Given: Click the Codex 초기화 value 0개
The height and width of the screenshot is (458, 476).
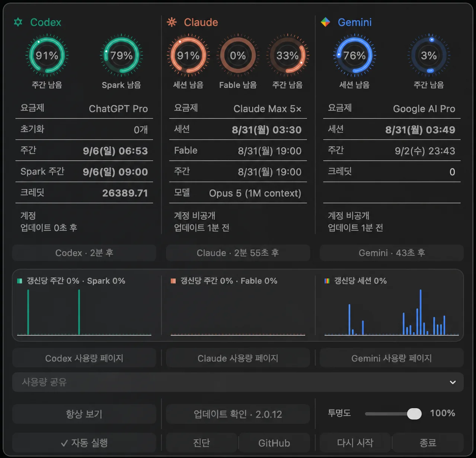Looking at the screenshot, I should [x=141, y=130].
